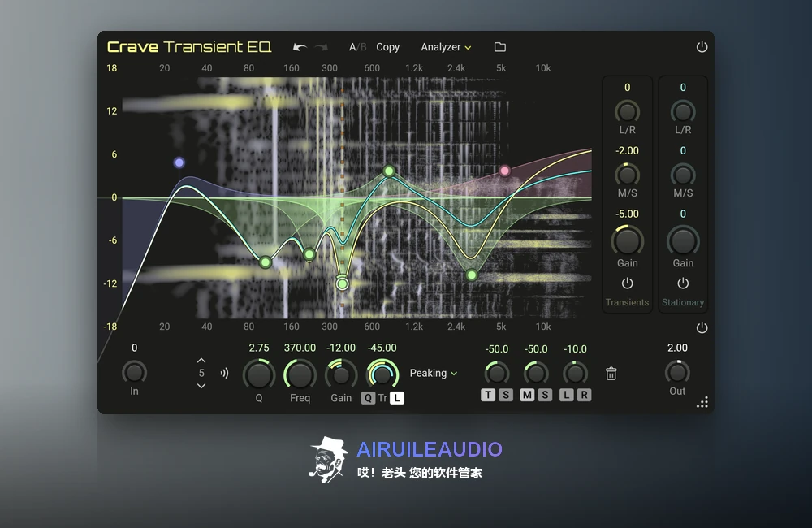Open the Analyzer dropdown
The image size is (812, 528).
tap(446, 47)
